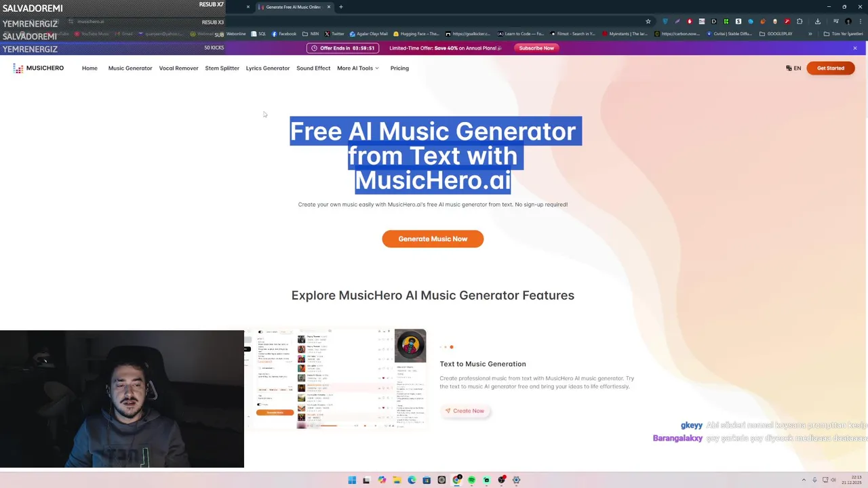Viewport: 868px width, 488px height.
Task: Open File Explorer from the taskbar
Action: 397,480
